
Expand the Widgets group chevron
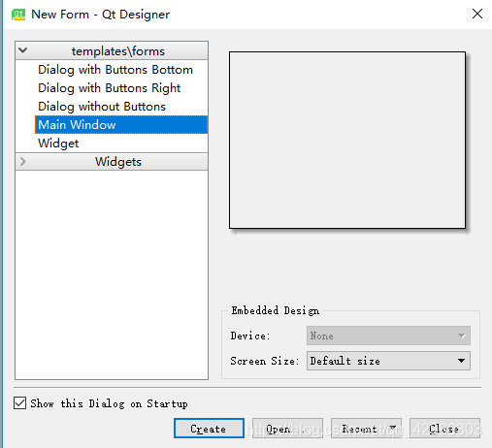(22, 161)
